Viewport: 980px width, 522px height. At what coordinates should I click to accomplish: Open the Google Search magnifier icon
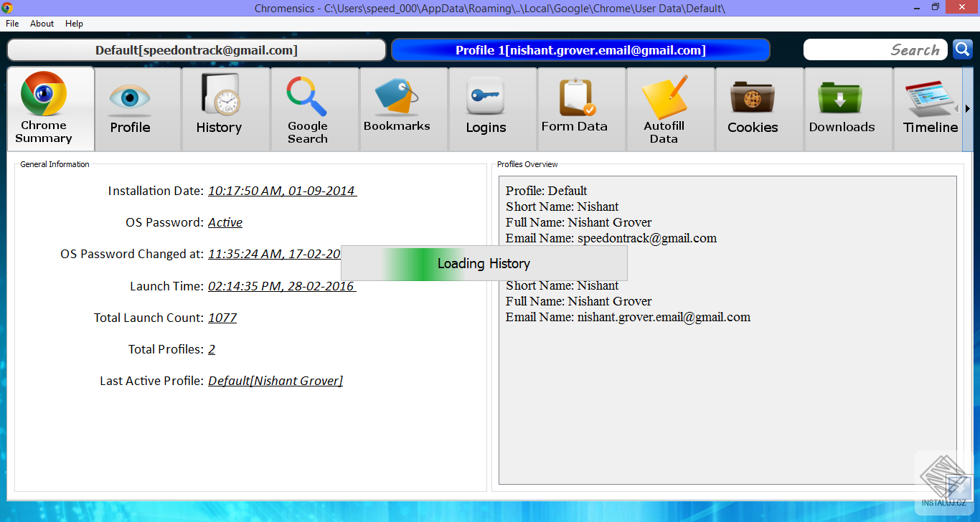(307, 96)
